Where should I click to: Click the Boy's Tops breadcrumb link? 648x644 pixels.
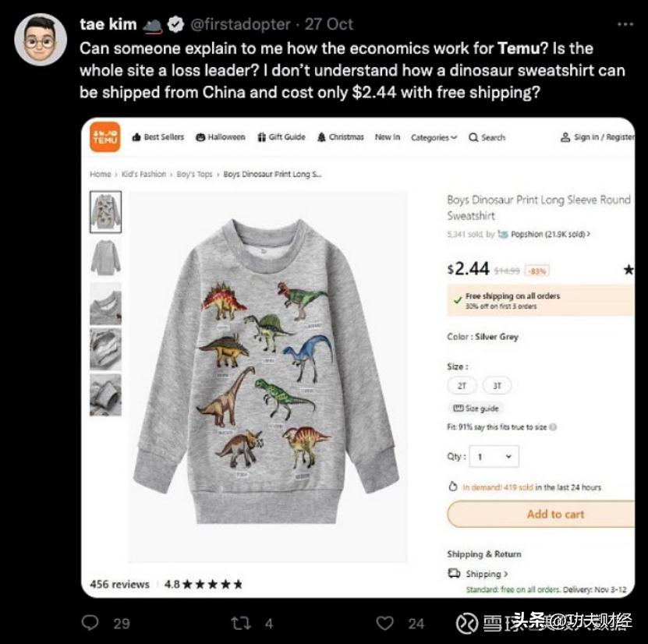point(194,174)
